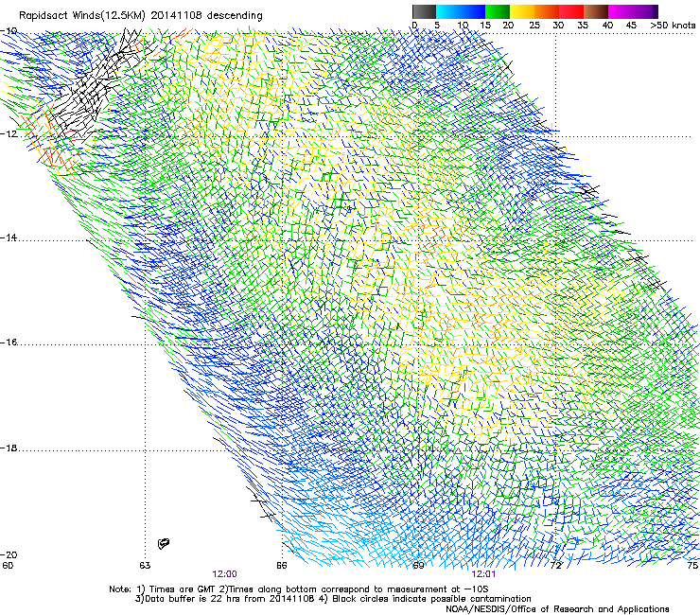Click the dark purple 45-50 knots swatch
This screenshot has height=615, width=700.
(x=645, y=11)
